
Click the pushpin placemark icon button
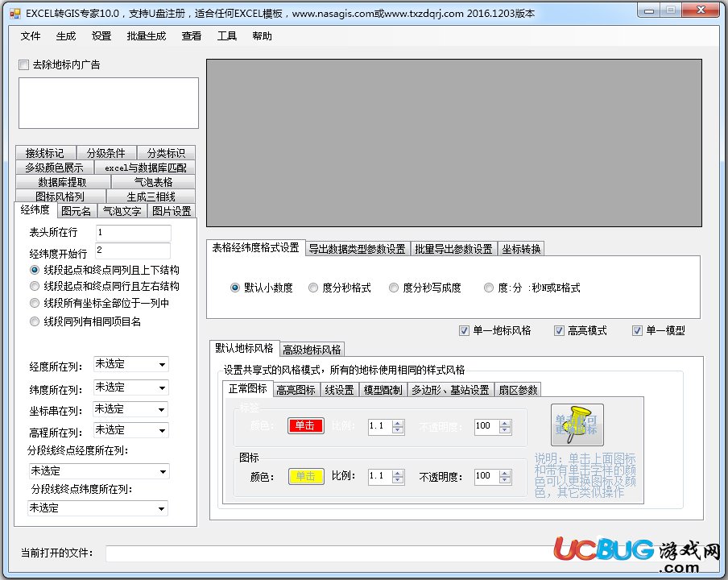click(577, 425)
